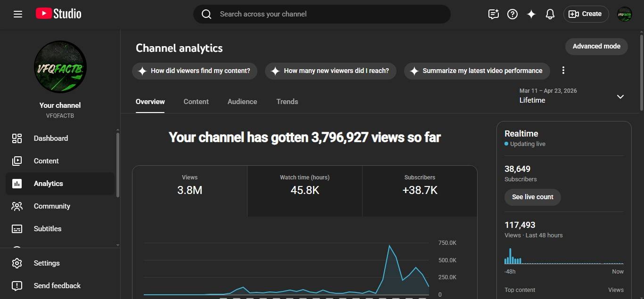The height and width of the screenshot is (299, 644).
Task: Open the send feedback comment icon in header
Action: click(x=493, y=14)
